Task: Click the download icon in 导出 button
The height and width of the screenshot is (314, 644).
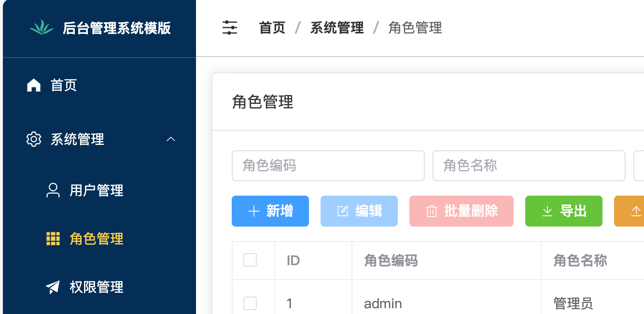Action: tap(547, 211)
